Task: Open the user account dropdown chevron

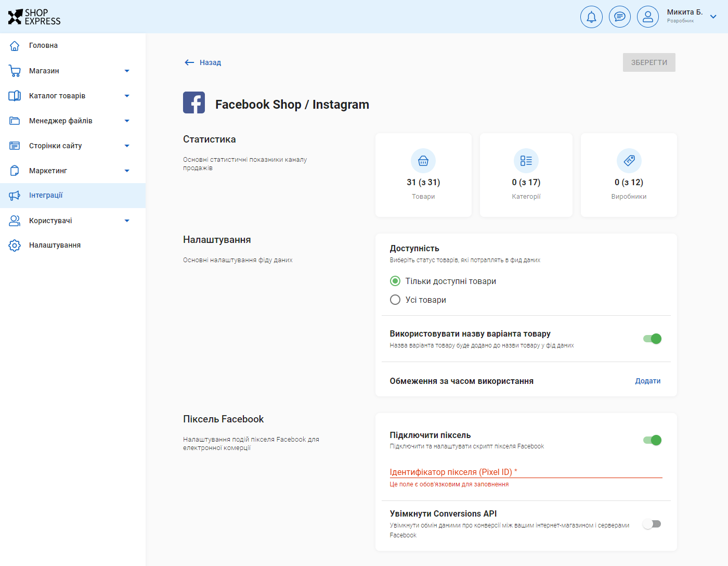Action: pos(713,17)
